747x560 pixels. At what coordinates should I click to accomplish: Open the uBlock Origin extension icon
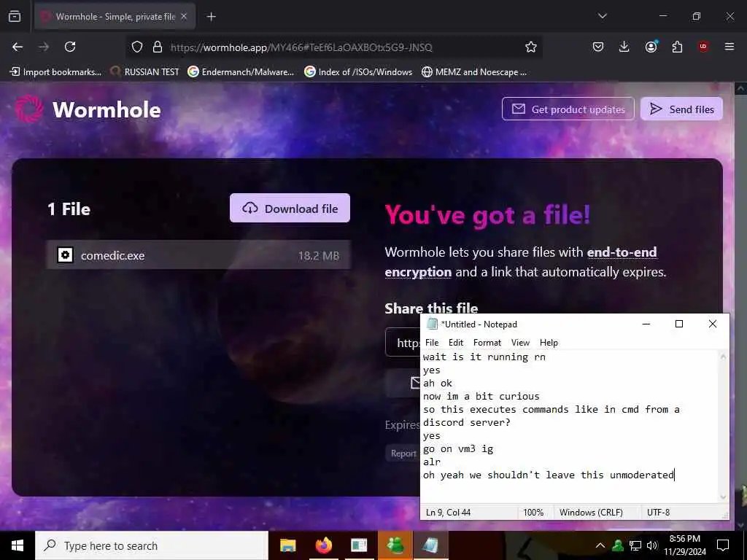[703, 47]
